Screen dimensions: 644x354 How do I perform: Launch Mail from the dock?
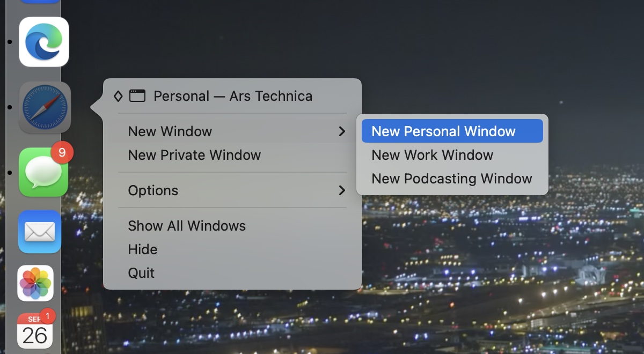pyautogui.click(x=40, y=232)
